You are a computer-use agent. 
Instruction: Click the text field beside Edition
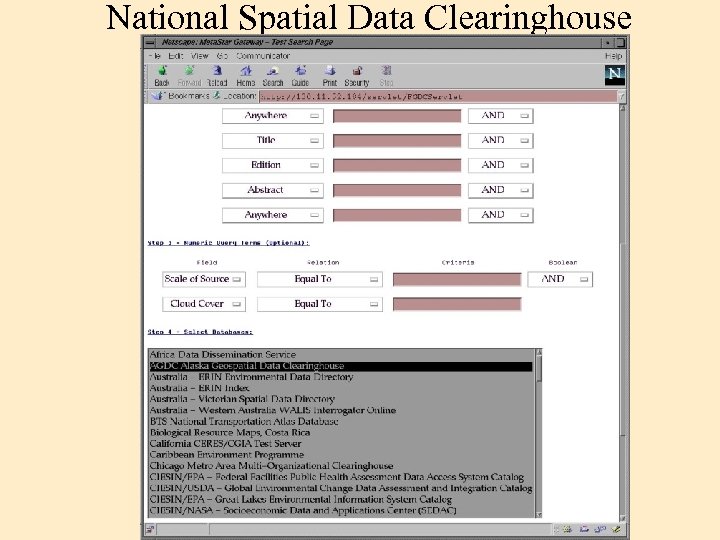coord(397,165)
